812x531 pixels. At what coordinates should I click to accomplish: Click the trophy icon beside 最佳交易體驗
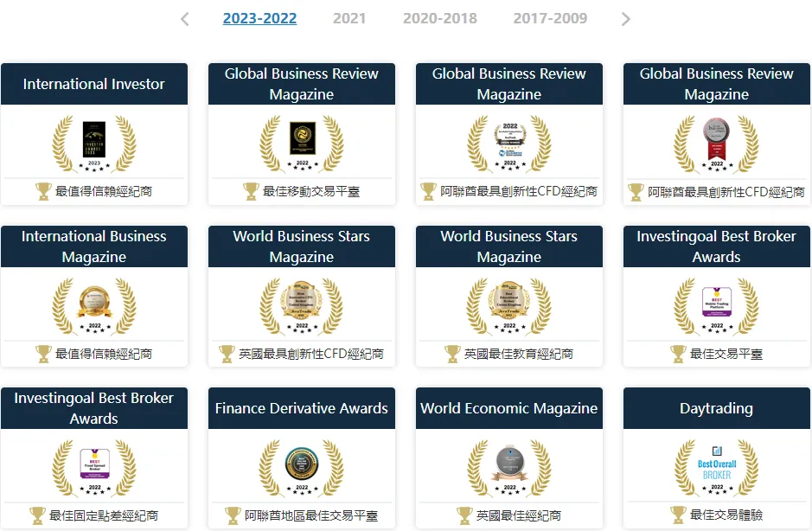tap(678, 515)
